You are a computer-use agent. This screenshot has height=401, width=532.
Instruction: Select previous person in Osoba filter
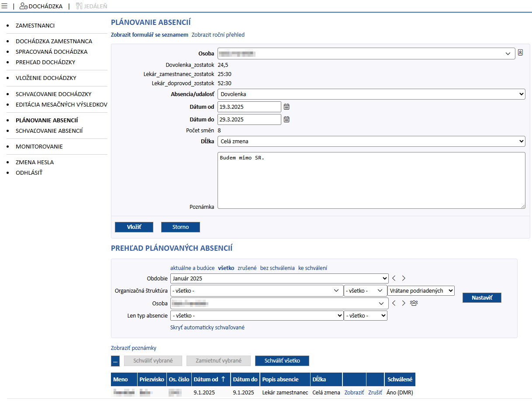click(394, 303)
